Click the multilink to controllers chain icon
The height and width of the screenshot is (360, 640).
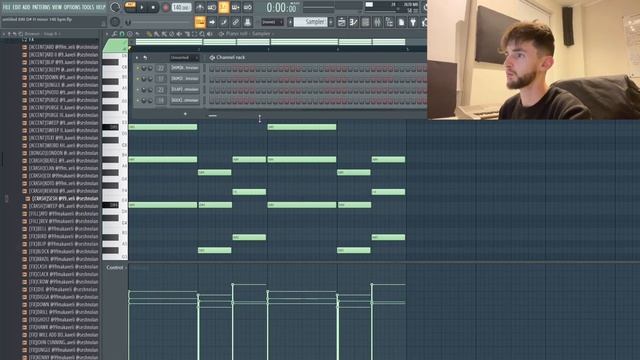(236, 22)
